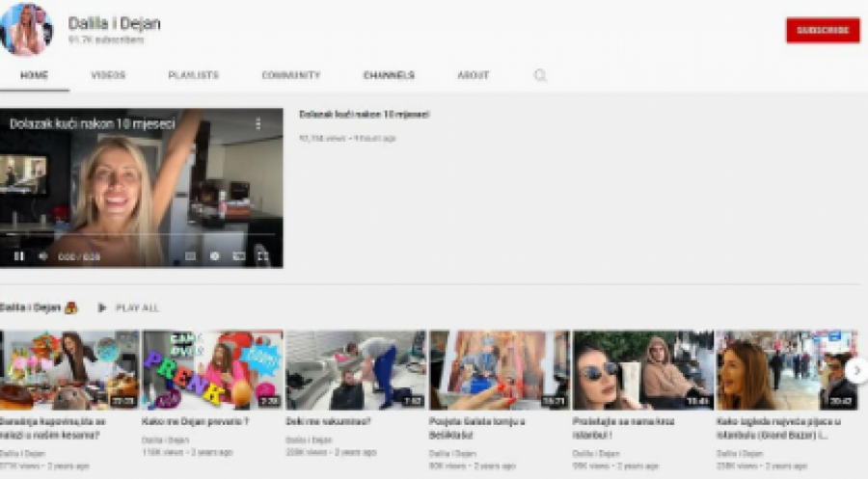Switch to the Videos tab
The width and height of the screenshot is (868, 479).
coord(108,75)
